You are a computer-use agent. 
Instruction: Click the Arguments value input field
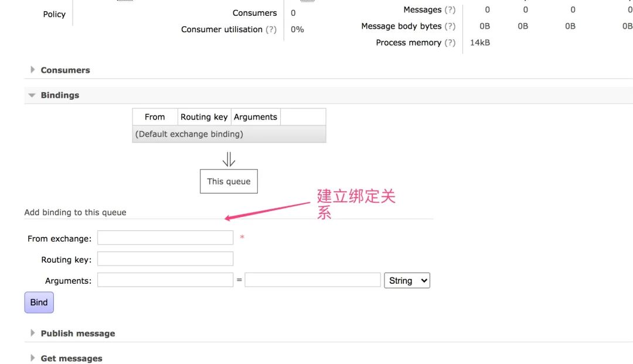point(312,280)
